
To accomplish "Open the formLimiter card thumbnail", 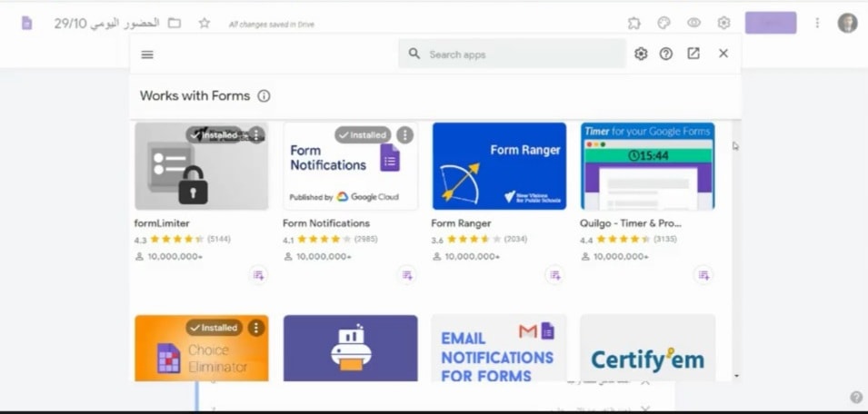I will pos(202,166).
